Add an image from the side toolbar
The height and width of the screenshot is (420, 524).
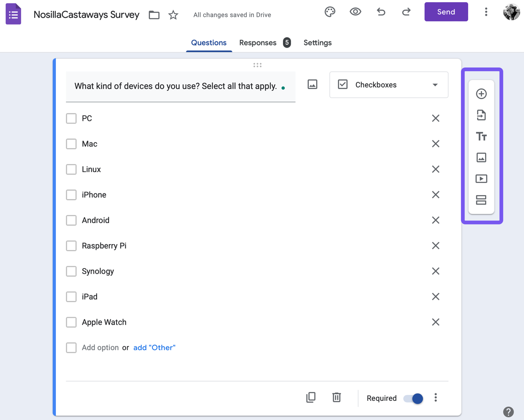point(481,158)
